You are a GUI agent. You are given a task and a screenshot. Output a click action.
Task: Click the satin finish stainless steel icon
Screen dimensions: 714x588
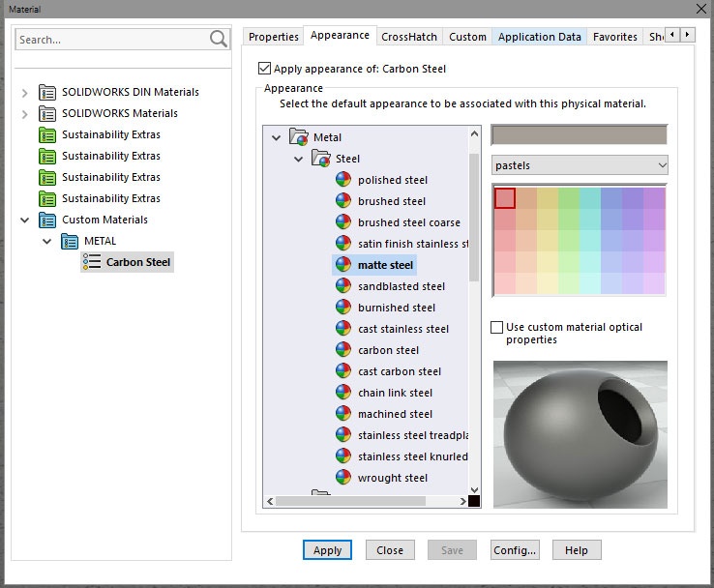343,244
